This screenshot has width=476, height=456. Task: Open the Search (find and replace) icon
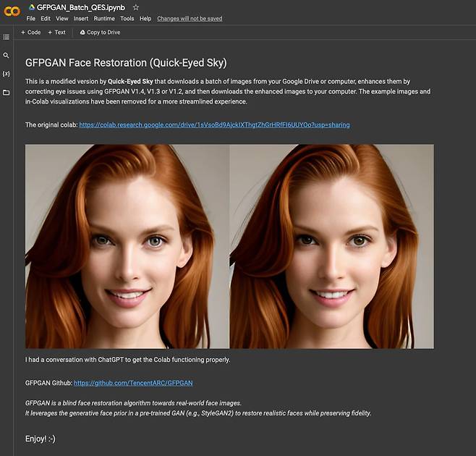(x=7, y=56)
